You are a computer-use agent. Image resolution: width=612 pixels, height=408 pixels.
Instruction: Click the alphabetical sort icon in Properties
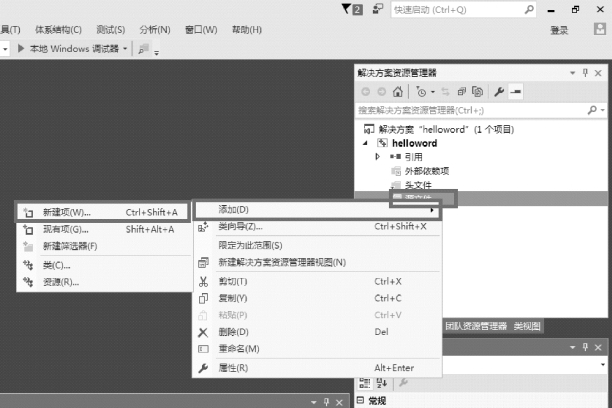coord(382,383)
